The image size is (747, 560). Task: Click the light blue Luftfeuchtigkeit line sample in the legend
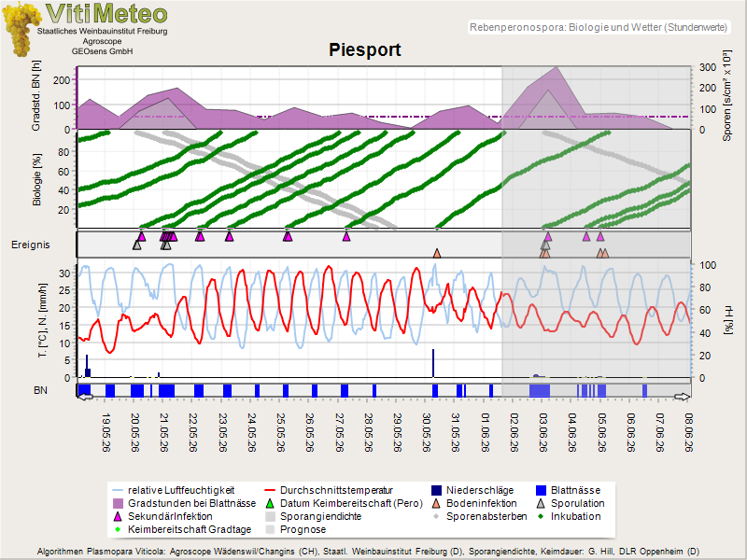(x=119, y=490)
